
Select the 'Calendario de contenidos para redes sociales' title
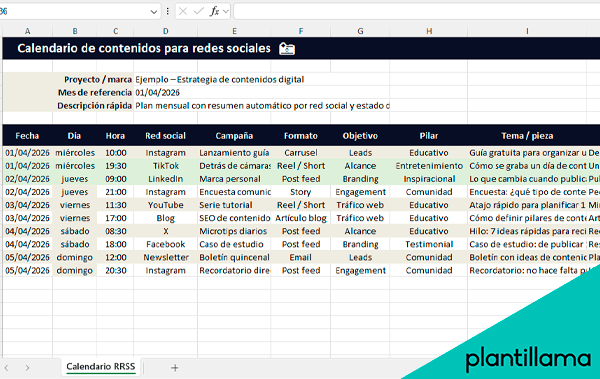click(x=144, y=48)
